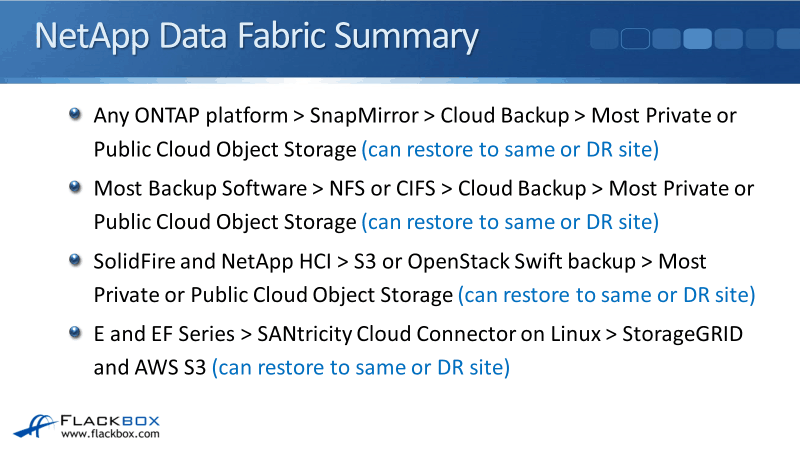Click the second bullet point sphere
This screenshot has width=800, height=450.
(76, 186)
